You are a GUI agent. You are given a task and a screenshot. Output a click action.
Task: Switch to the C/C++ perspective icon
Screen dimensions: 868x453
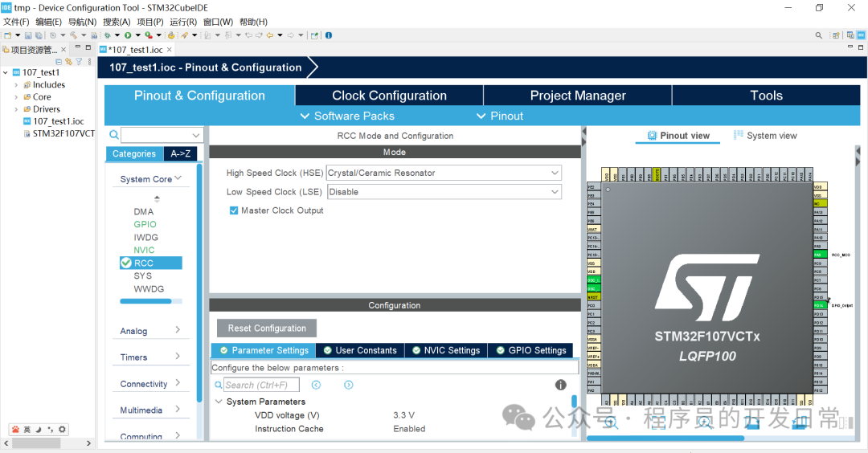tap(850, 35)
